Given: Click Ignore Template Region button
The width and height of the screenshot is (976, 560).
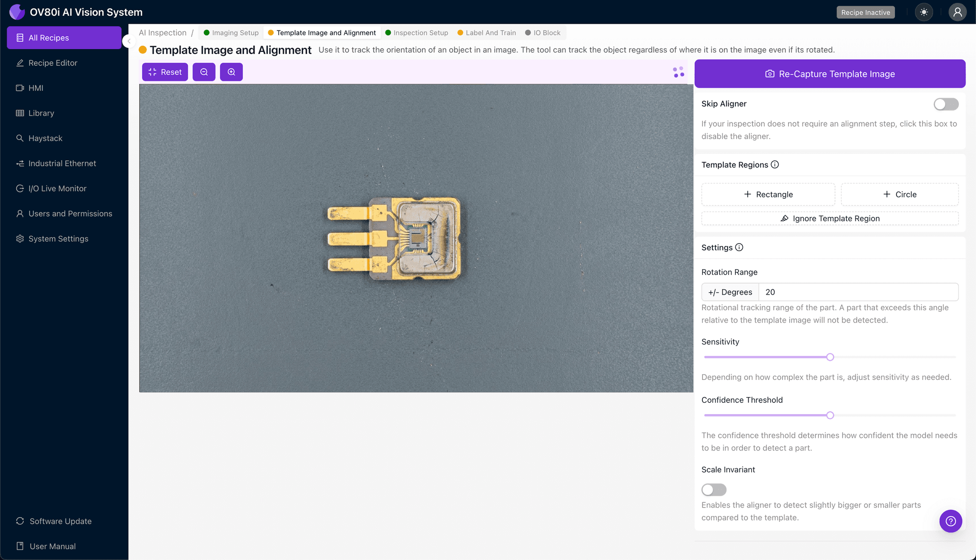Looking at the screenshot, I should tap(830, 218).
